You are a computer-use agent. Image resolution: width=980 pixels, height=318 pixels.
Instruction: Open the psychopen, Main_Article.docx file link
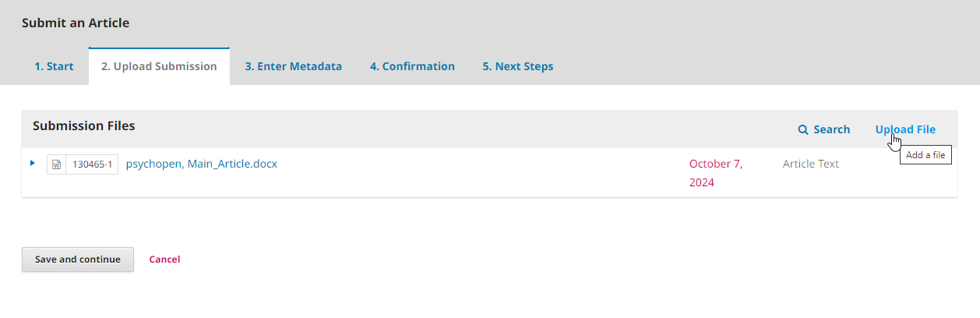point(201,164)
